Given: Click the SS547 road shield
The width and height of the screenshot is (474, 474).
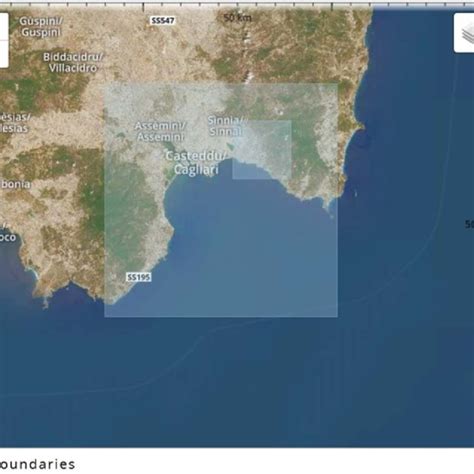Looking at the screenshot, I should point(163,21).
